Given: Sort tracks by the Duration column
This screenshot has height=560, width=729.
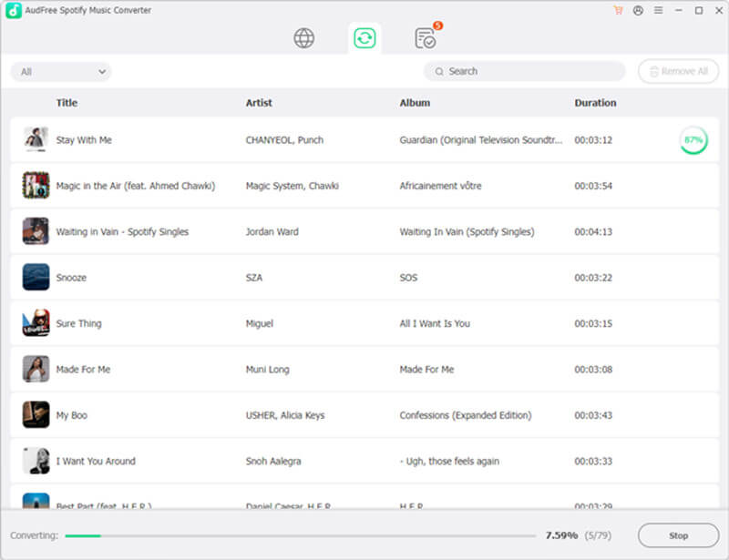Looking at the screenshot, I should [x=595, y=102].
